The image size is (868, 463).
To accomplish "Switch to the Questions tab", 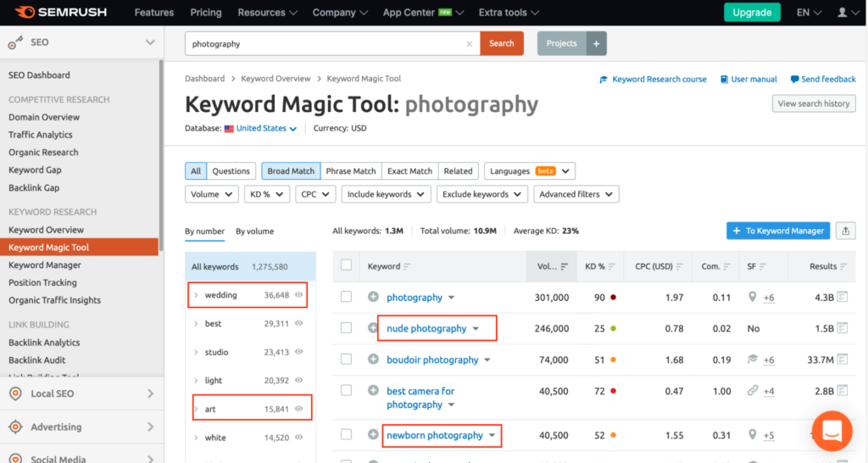I will (x=231, y=171).
